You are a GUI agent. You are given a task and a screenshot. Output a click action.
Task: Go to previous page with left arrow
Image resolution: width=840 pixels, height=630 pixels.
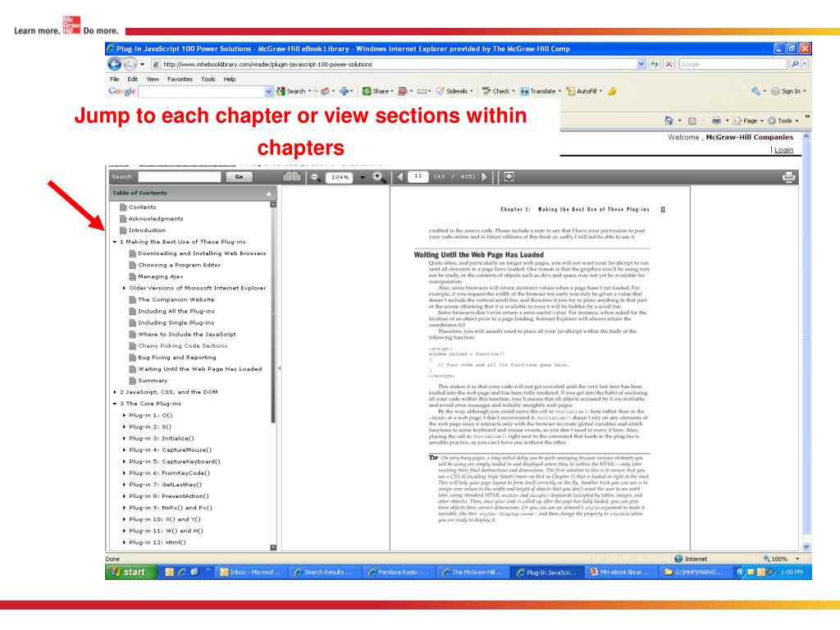point(399,177)
